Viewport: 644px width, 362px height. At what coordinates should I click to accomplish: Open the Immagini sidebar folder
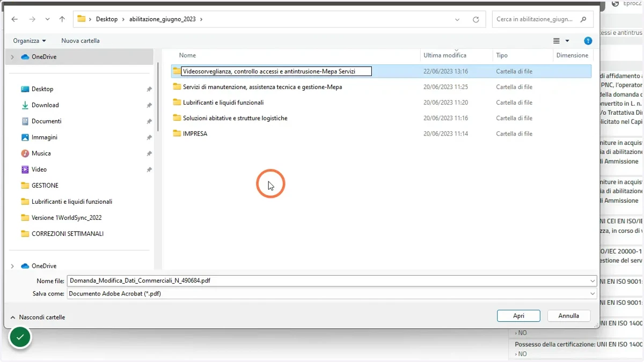coord(44,137)
